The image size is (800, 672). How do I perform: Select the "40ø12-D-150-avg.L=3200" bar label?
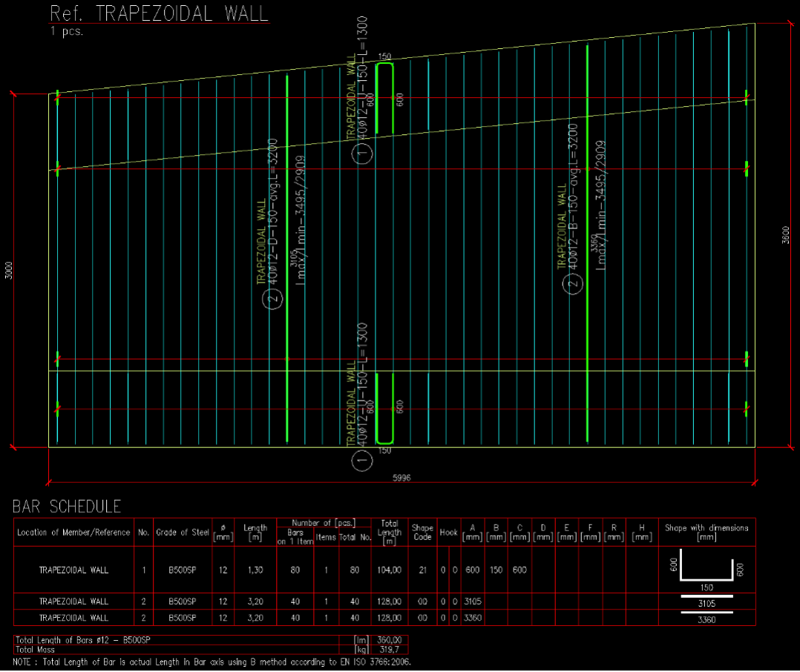pos(272,211)
